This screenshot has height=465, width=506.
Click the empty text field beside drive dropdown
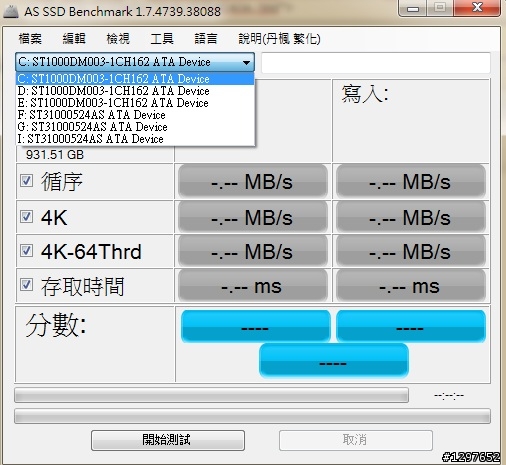[x=376, y=63]
